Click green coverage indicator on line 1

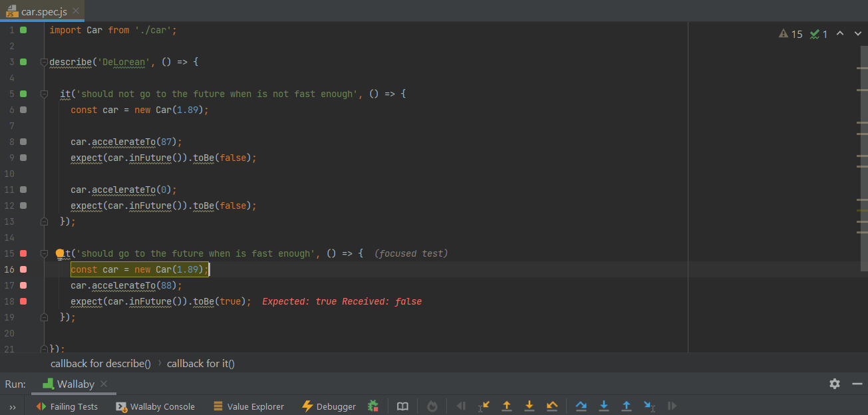point(23,30)
